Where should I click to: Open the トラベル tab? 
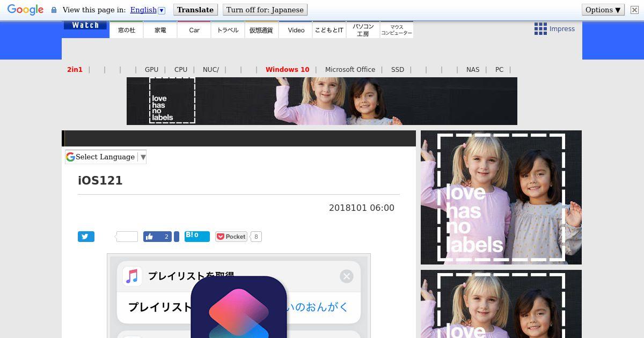pos(228,30)
